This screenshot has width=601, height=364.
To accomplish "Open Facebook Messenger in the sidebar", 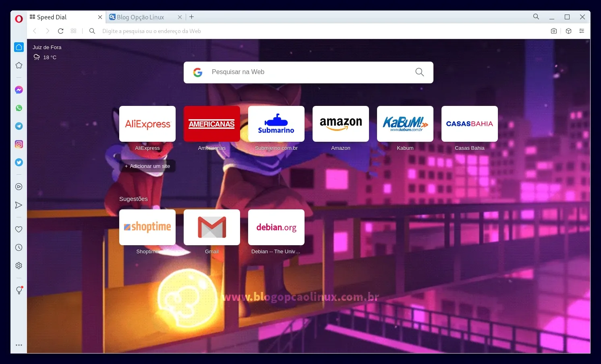I will tap(19, 90).
